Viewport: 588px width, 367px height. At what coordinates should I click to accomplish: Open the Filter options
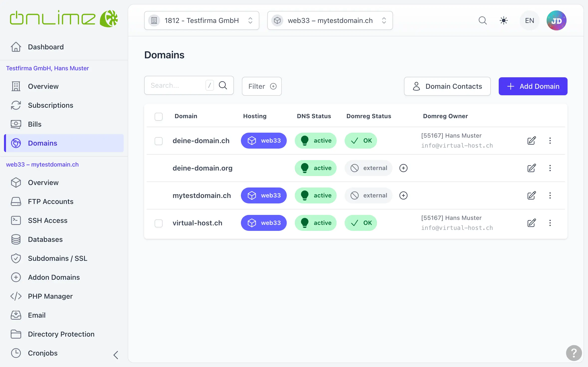(x=262, y=86)
